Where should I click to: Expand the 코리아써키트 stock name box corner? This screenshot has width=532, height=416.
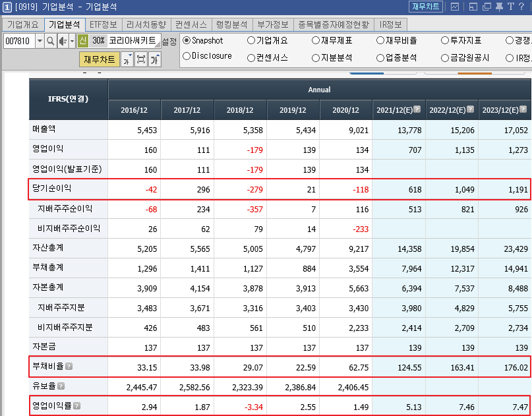click(158, 44)
